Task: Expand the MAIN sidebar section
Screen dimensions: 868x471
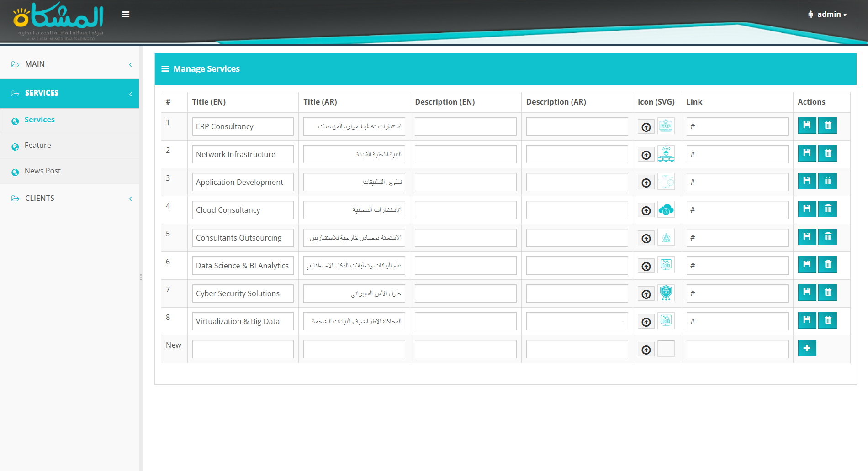Action: coord(69,64)
